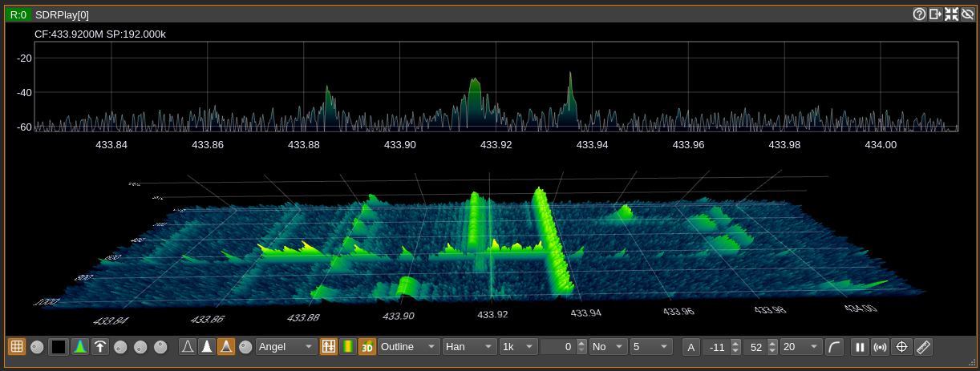980x371 pixels.
Task: Pause the spectrum display
Action: 860,347
